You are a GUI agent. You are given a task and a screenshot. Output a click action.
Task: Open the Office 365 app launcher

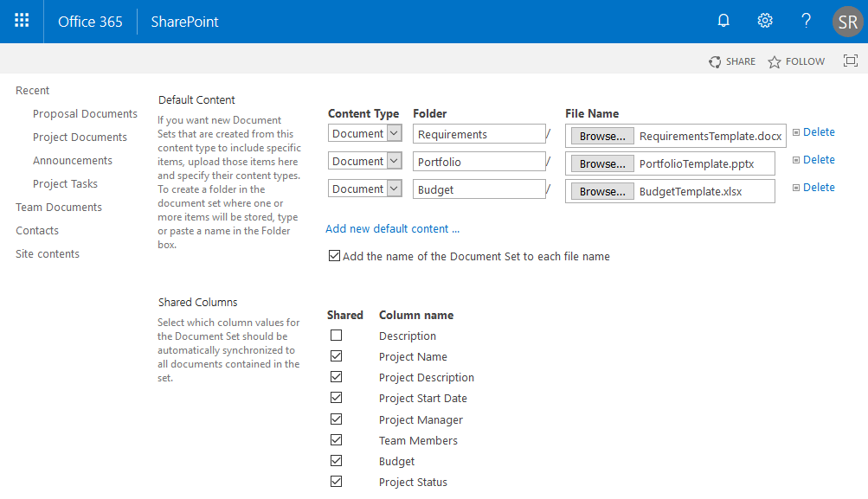(x=22, y=22)
